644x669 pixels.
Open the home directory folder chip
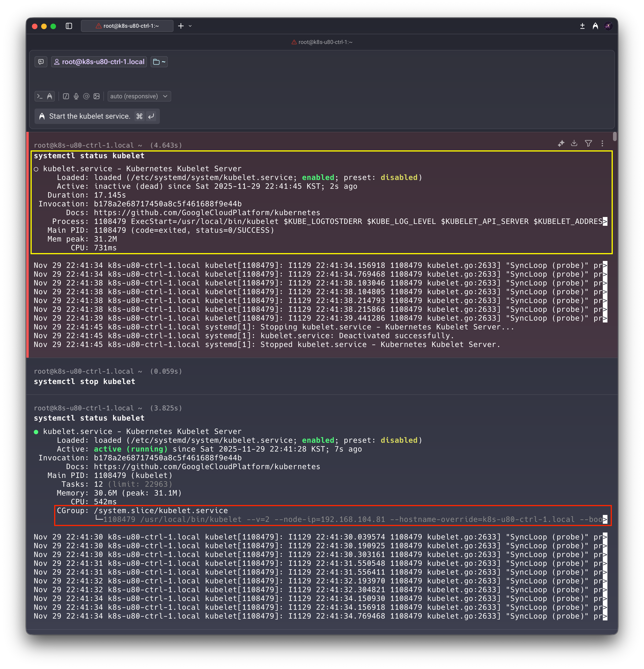tap(159, 62)
